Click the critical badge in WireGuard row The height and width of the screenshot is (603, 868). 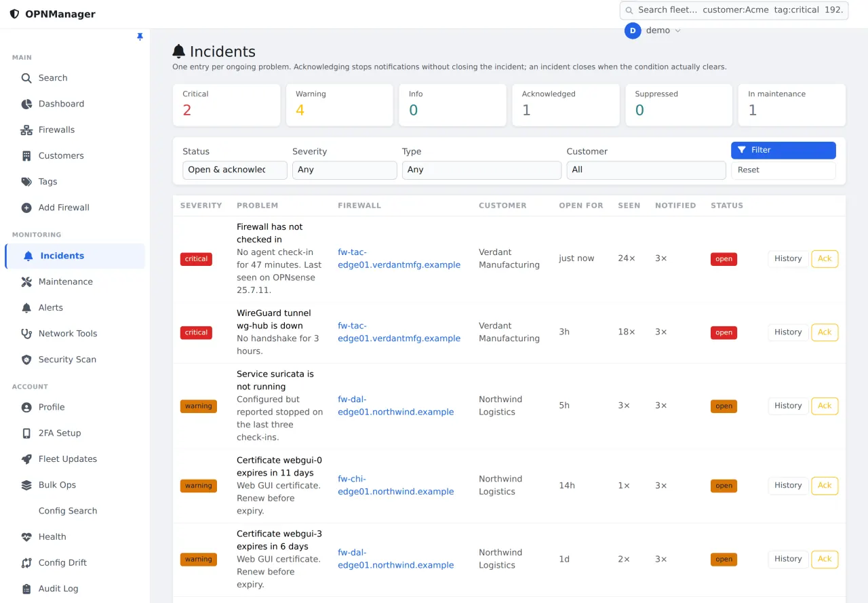tap(196, 332)
